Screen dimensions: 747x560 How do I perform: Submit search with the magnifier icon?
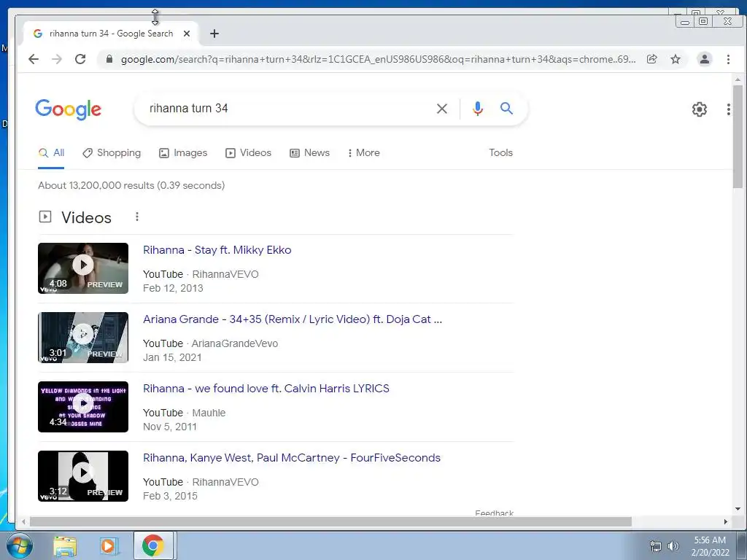(x=506, y=109)
